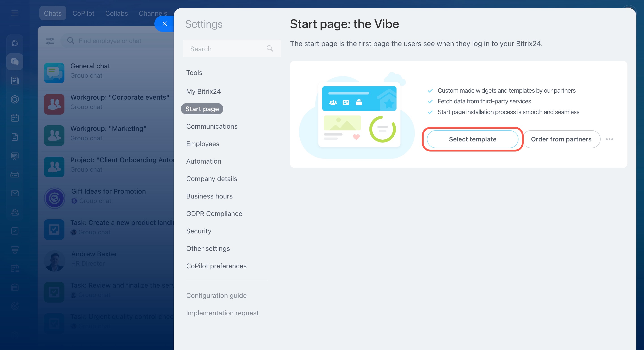Click the Corporate events workgroup avatar

tap(54, 104)
